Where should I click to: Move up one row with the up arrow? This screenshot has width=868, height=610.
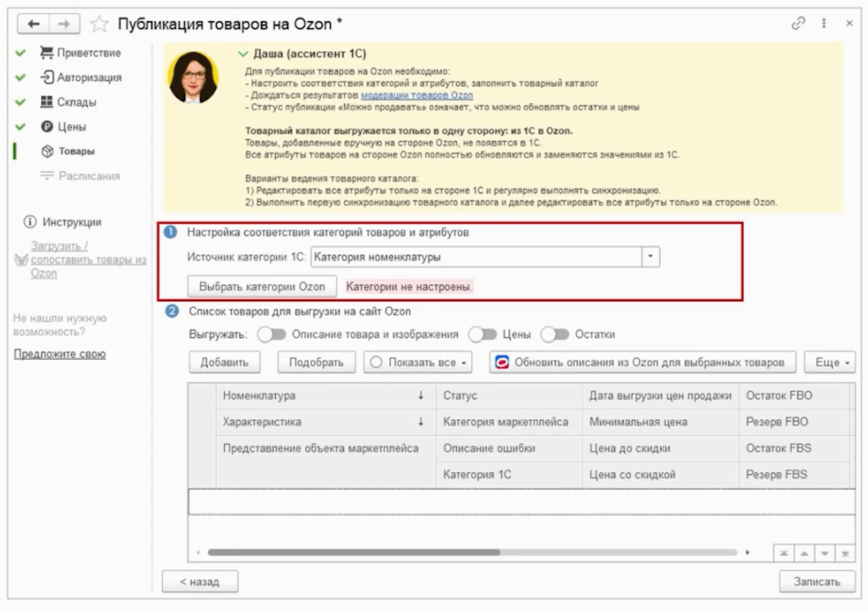click(804, 552)
